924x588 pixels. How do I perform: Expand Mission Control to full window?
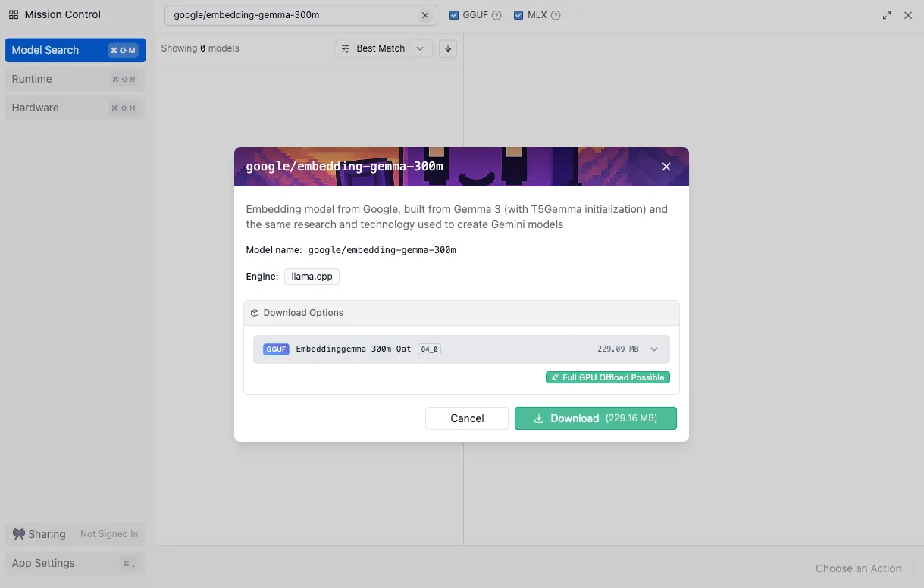(x=888, y=15)
